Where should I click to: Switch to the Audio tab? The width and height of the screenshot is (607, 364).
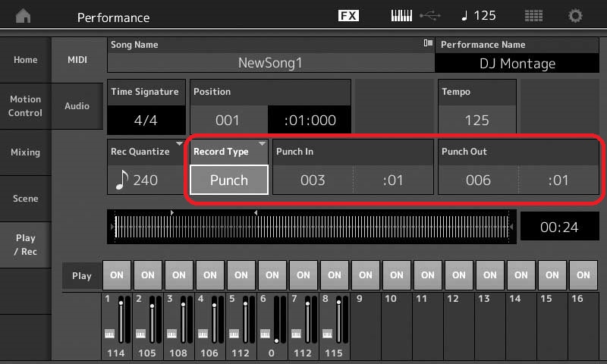pyautogui.click(x=77, y=106)
